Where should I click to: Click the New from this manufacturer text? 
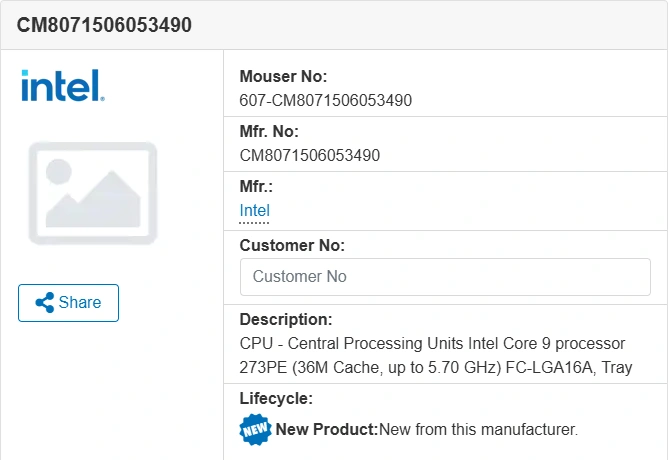pyautogui.click(x=479, y=430)
